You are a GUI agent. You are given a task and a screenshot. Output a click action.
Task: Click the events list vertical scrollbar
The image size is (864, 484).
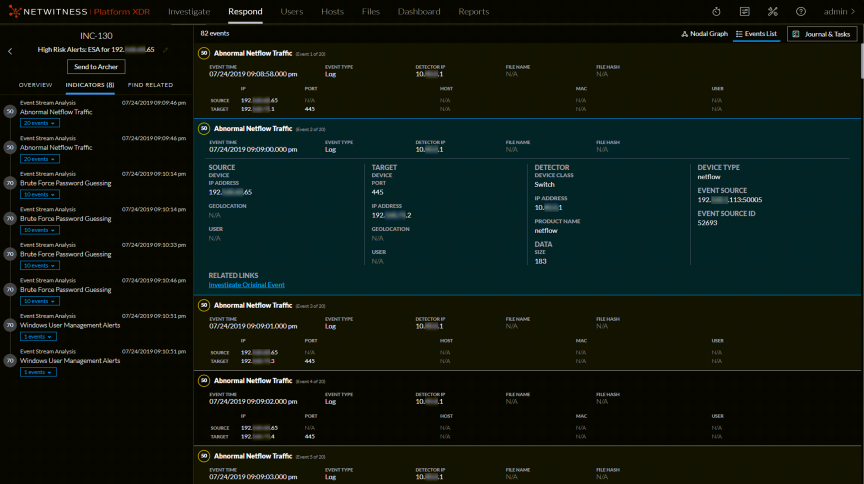point(861,61)
